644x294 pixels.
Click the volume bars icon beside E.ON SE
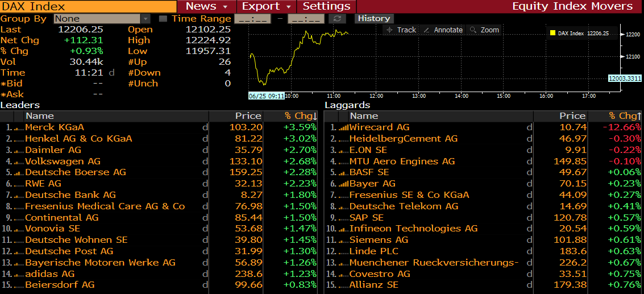point(343,150)
